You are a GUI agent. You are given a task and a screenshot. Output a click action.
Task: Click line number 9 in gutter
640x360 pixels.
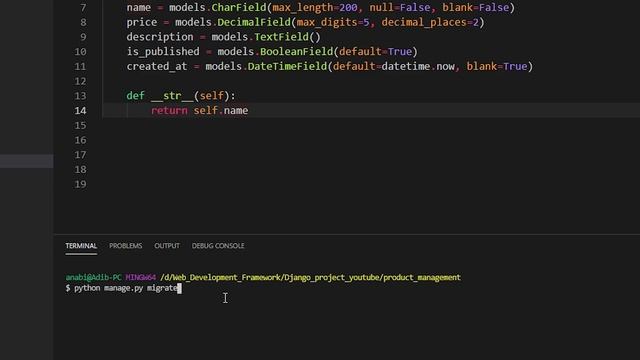83,37
